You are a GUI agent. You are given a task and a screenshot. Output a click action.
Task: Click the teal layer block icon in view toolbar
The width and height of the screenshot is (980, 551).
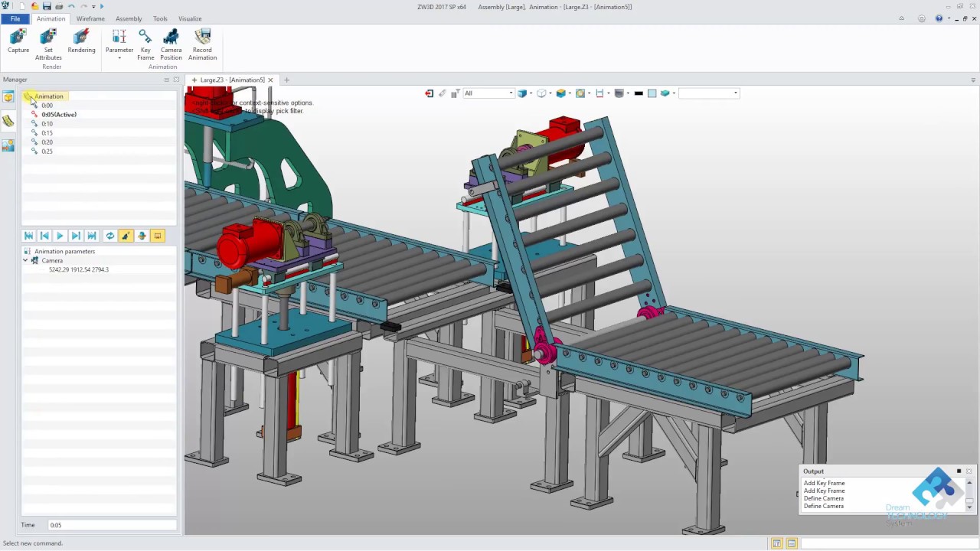pyautogui.click(x=665, y=93)
